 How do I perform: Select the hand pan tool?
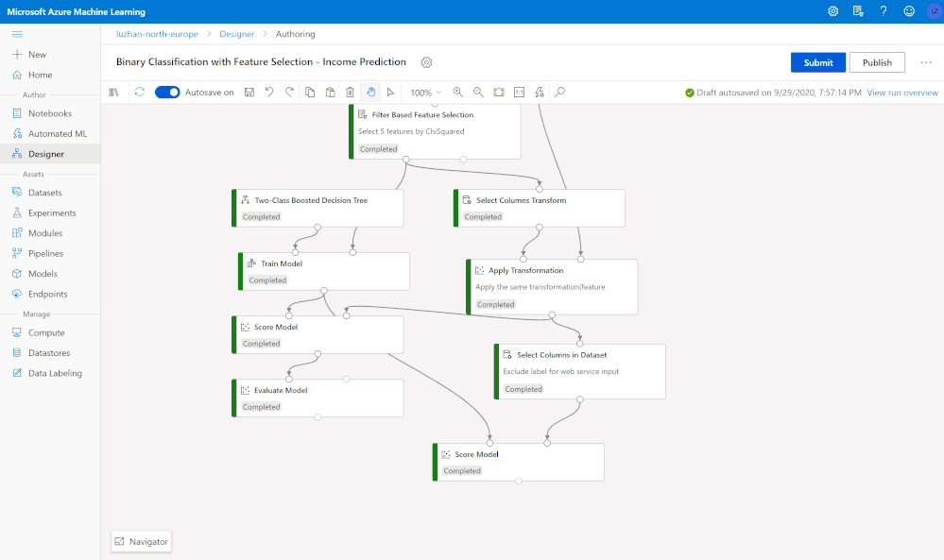pyautogui.click(x=370, y=92)
